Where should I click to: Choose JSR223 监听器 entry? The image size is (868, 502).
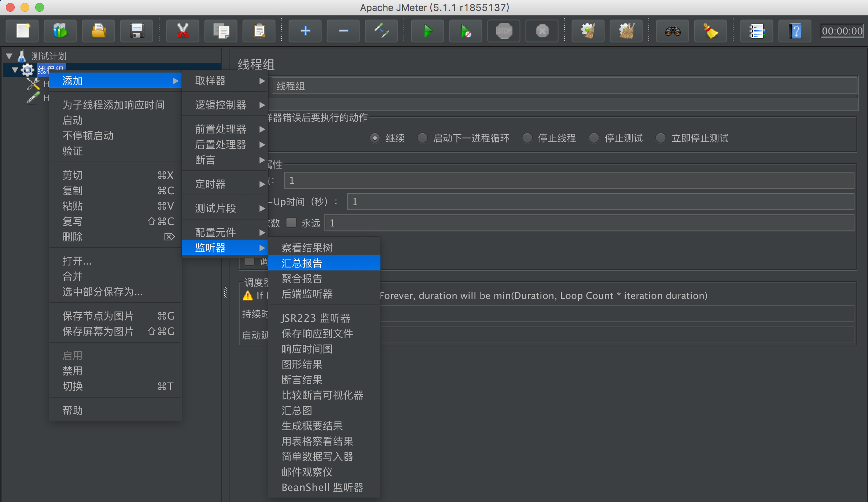(x=324, y=318)
